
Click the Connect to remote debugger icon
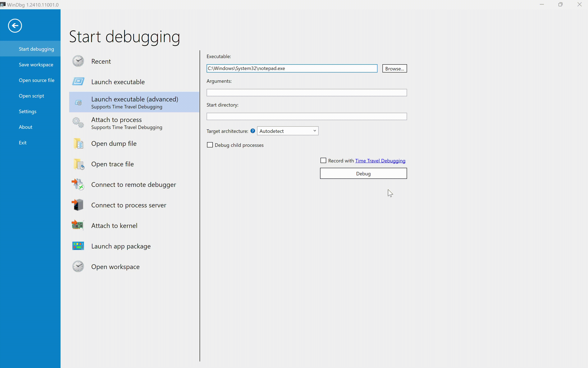pyautogui.click(x=78, y=184)
